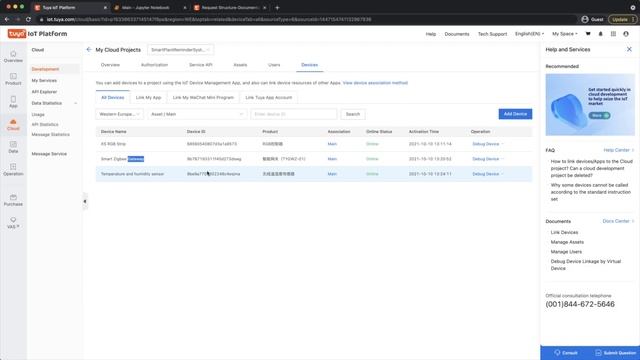Image resolution: width=640 pixels, height=360 pixels.
Task: Expand Debug Device options for Temperature sensor
Action: coord(502,174)
